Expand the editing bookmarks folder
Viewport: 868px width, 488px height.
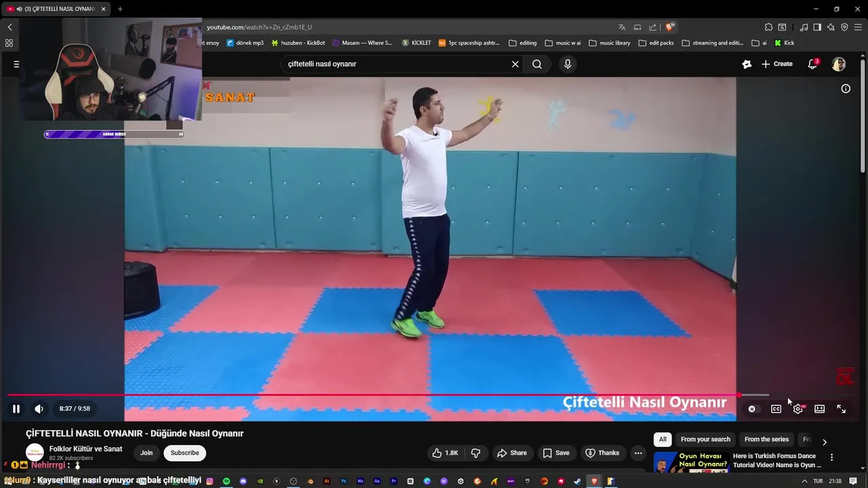pyautogui.click(x=522, y=43)
